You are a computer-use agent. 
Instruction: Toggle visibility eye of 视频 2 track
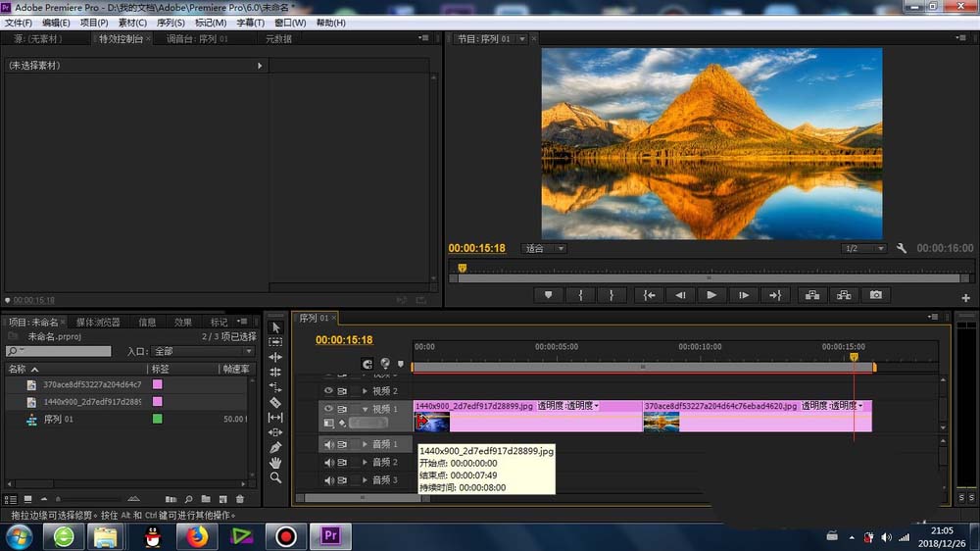(x=328, y=391)
